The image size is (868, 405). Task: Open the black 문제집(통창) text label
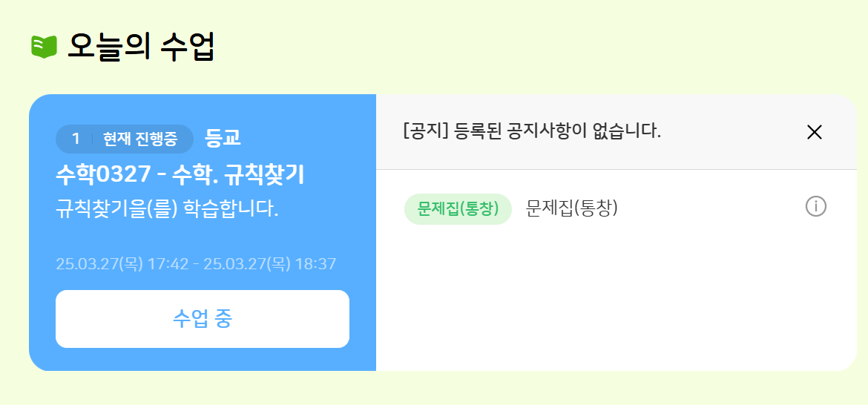(x=571, y=209)
